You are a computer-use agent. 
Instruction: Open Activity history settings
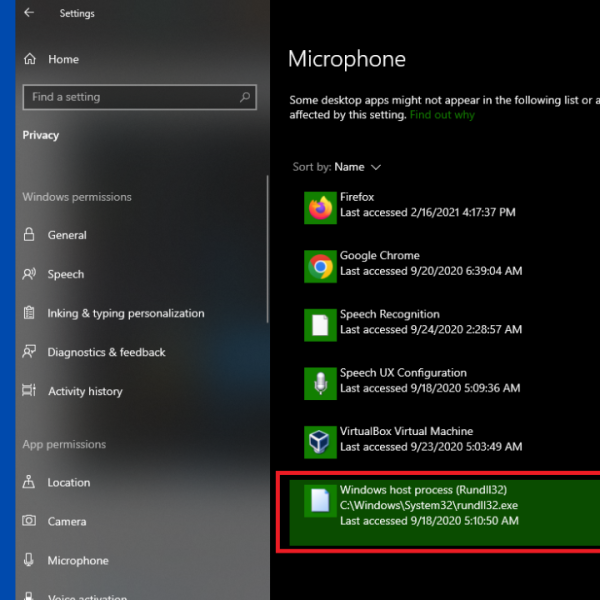tap(85, 391)
